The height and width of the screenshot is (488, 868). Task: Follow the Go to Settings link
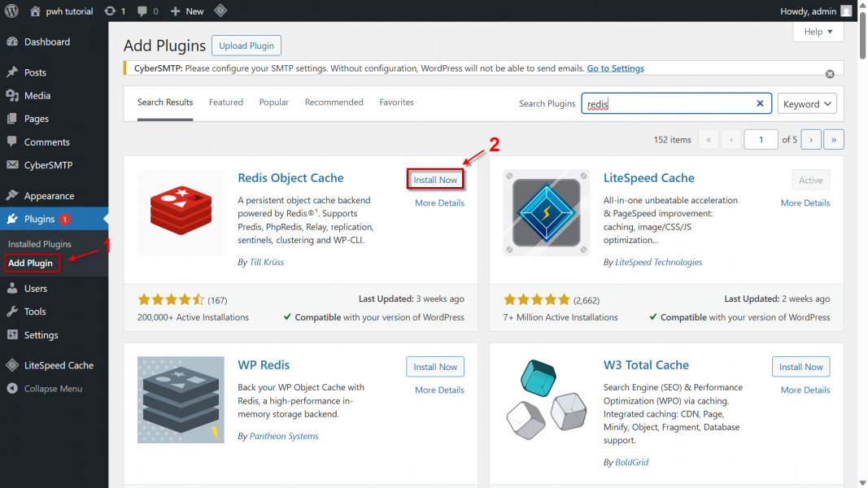pyautogui.click(x=615, y=68)
